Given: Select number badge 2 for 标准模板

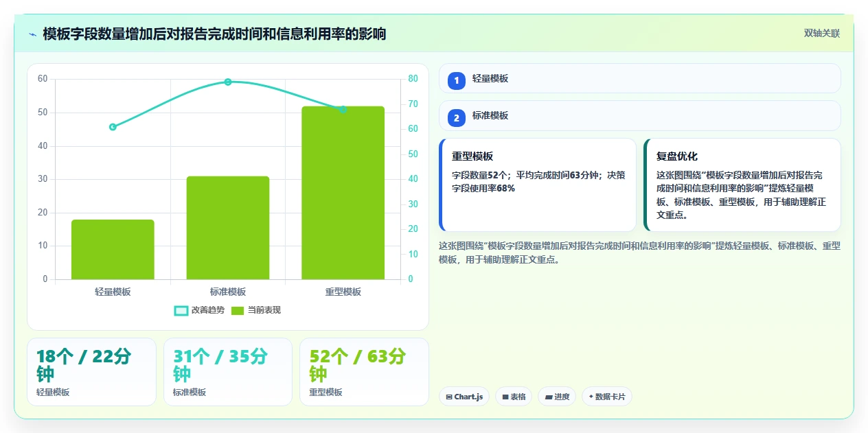Looking at the screenshot, I should pos(456,117).
